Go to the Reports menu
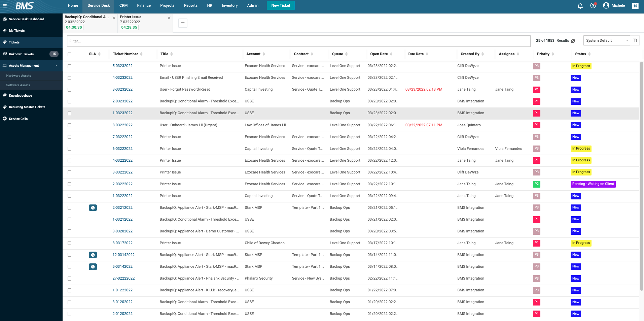This screenshot has width=644, height=321. [191, 6]
